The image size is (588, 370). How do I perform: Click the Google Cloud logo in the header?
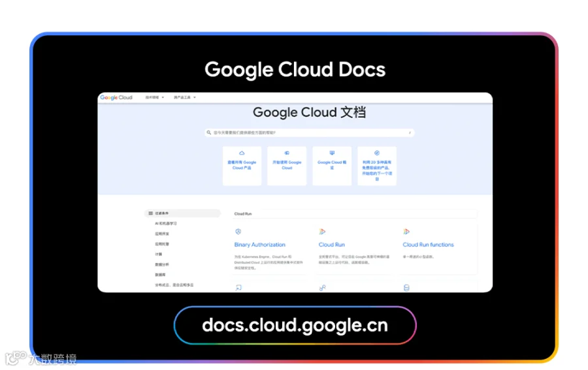116,97
